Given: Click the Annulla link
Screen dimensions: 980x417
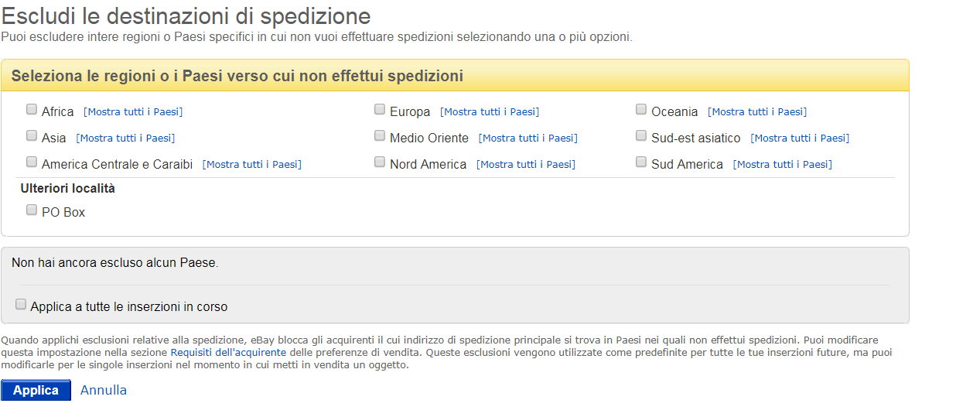Looking at the screenshot, I should 104,391.
